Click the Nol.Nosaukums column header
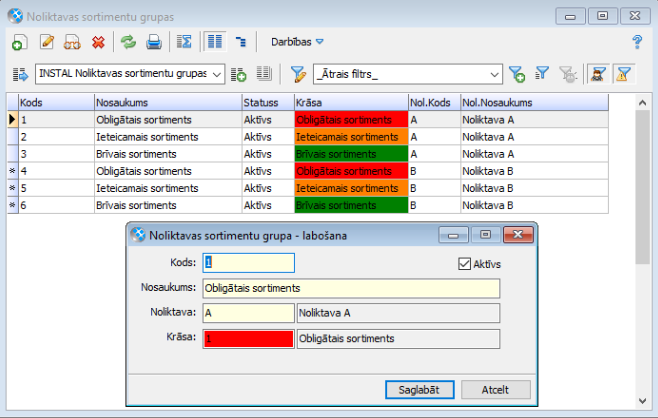The height and width of the screenshot is (418, 658). pos(534,102)
